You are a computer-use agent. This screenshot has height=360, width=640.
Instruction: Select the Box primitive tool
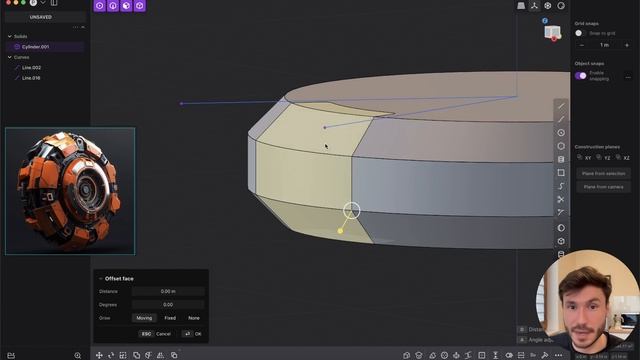[561, 241]
